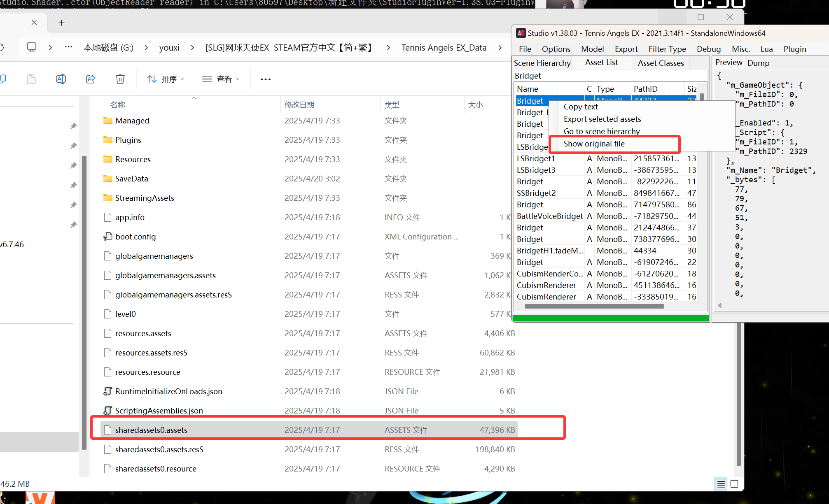Open the more options ellipsis in Explorer toolbar

266,79
